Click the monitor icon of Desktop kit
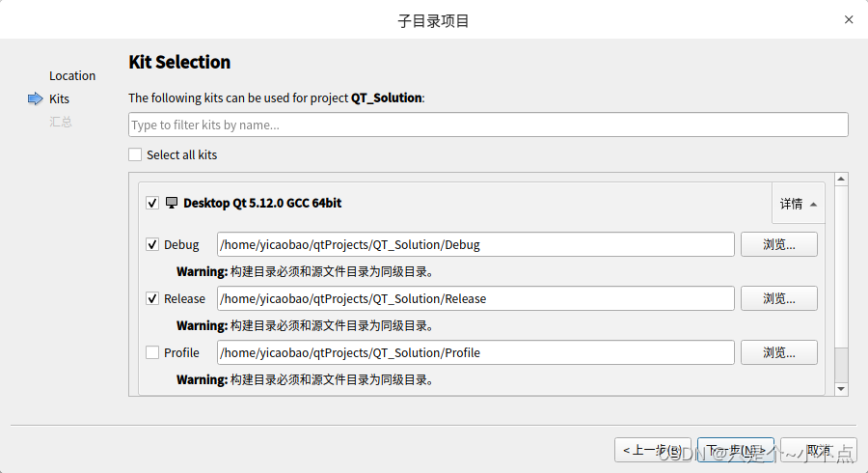This screenshot has height=473, width=868. (x=172, y=203)
